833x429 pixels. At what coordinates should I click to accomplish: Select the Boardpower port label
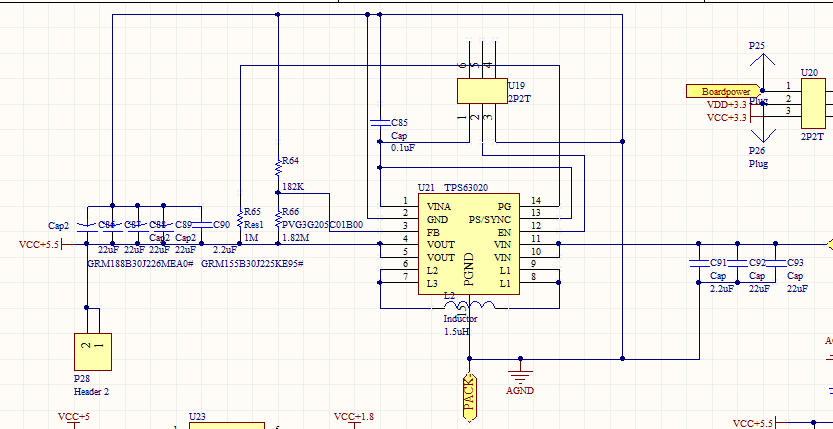click(x=724, y=91)
